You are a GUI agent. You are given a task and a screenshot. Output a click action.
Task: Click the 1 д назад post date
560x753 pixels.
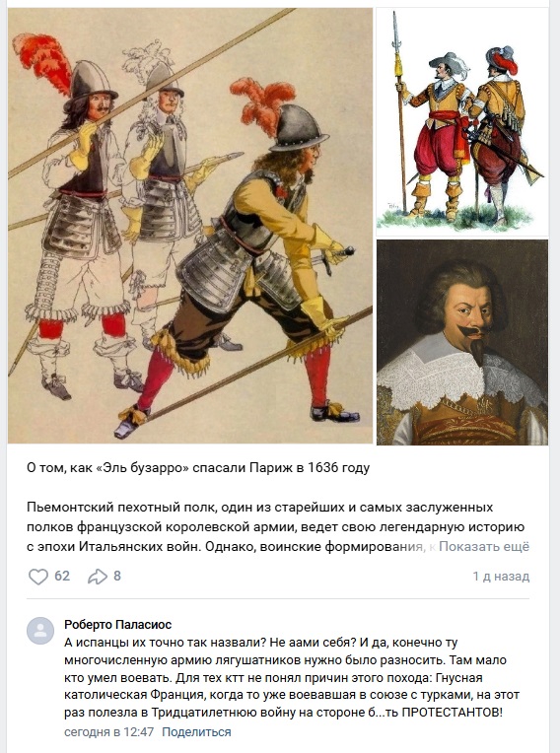[501, 577]
